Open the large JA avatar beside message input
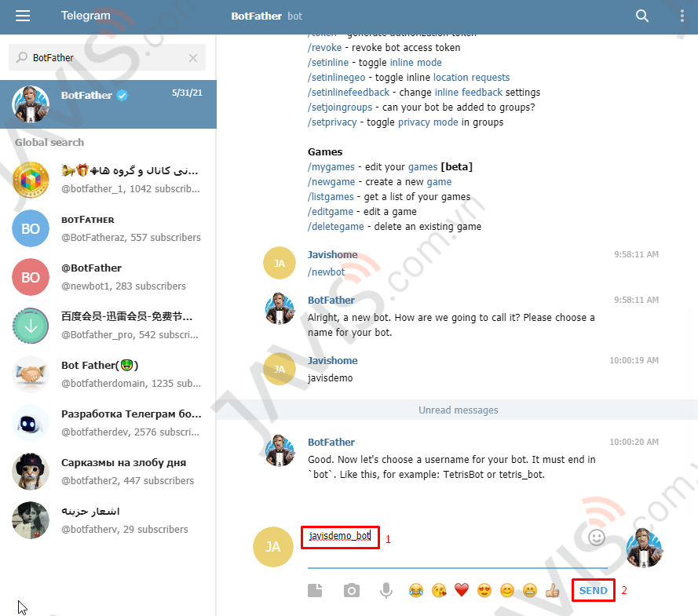 pyautogui.click(x=273, y=547)
